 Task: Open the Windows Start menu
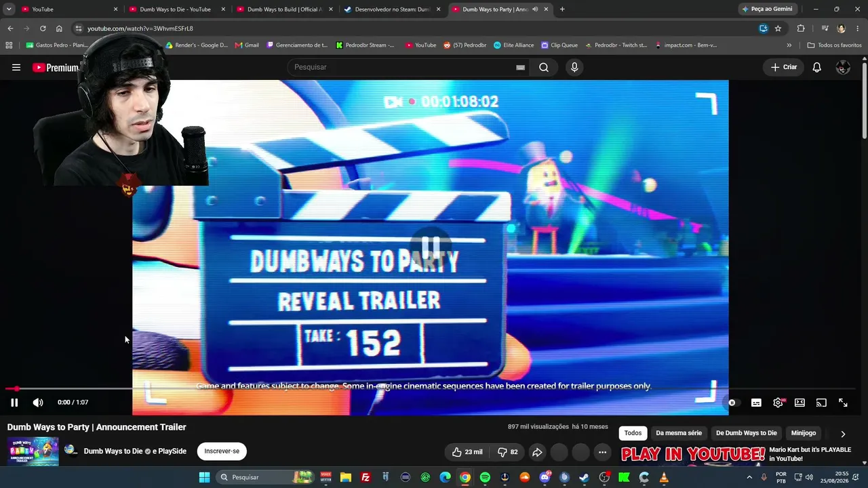(x=204, y=477)
